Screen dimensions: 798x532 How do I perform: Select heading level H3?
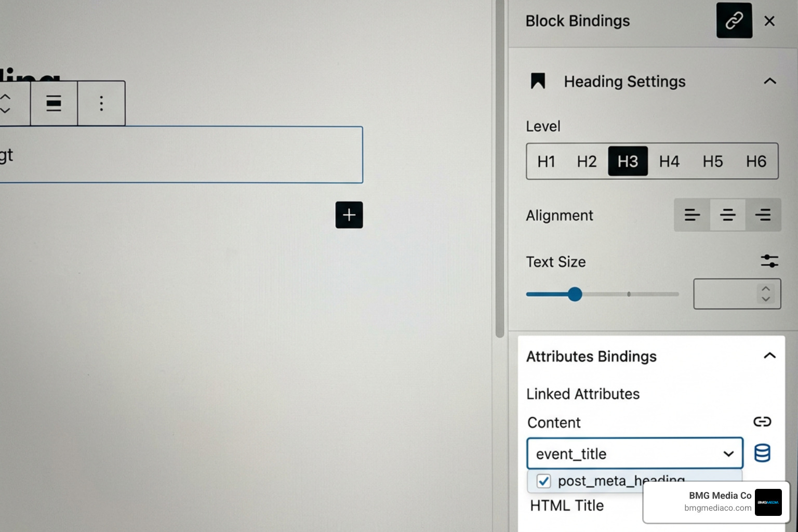[x=628, y=162]
